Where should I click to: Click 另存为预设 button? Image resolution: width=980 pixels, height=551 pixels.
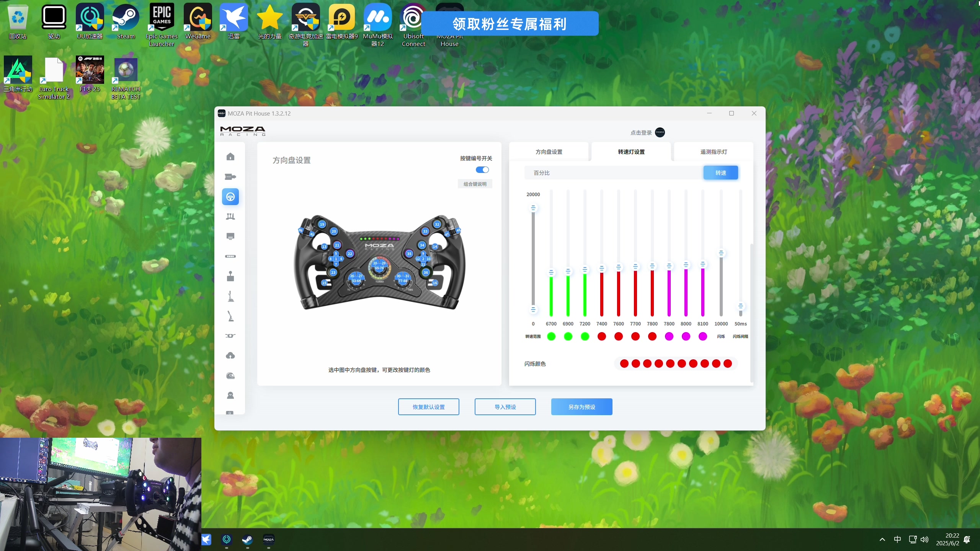click(x=581, y=407)
